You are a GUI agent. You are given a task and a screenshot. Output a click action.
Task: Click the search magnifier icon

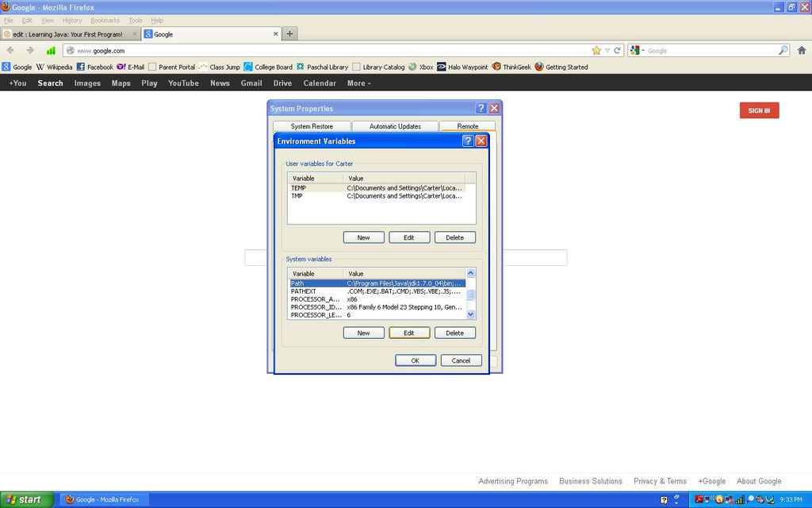point(783,50)
